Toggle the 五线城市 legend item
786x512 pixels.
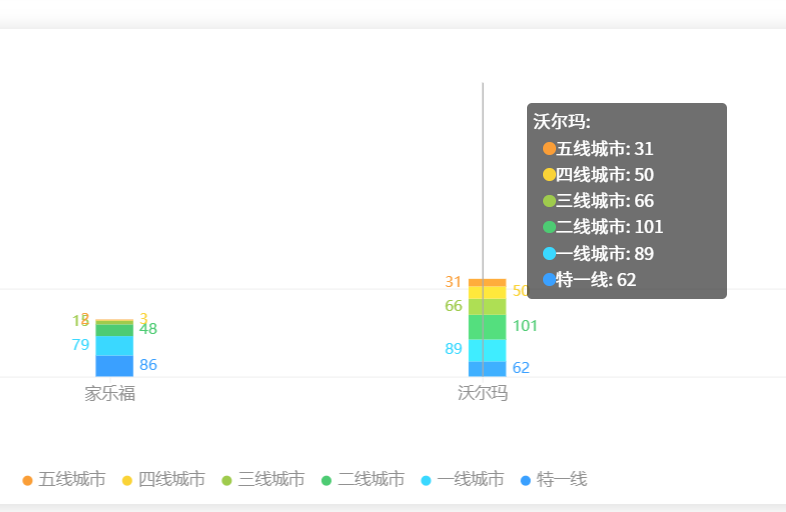pos(64,479)
